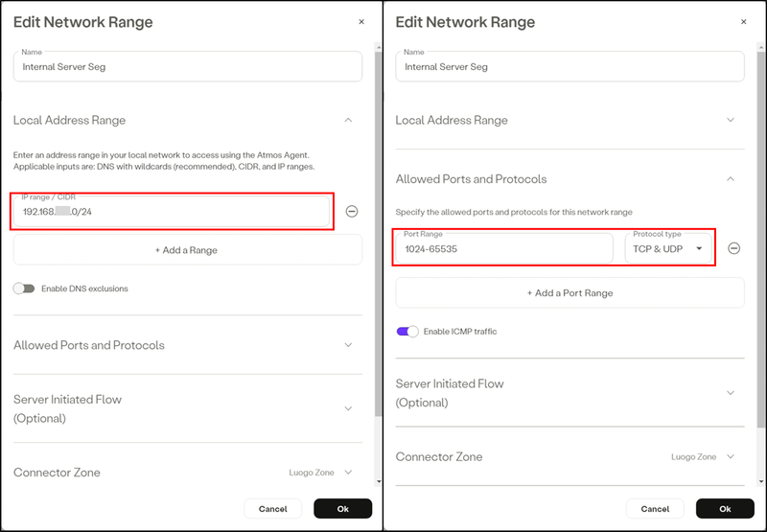Remove the 192.168 IP range entry
The width and height of the screenshot is (767, 532).
point(352,211)
